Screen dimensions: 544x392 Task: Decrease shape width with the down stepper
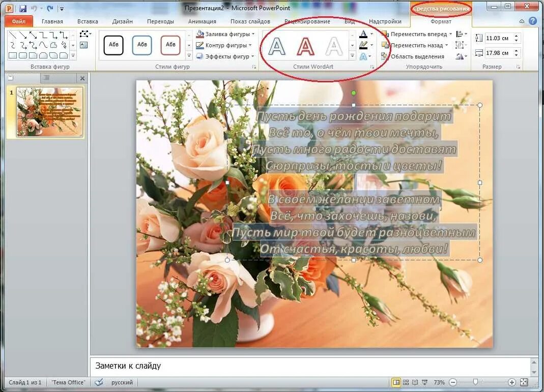[x=517, y=55]
